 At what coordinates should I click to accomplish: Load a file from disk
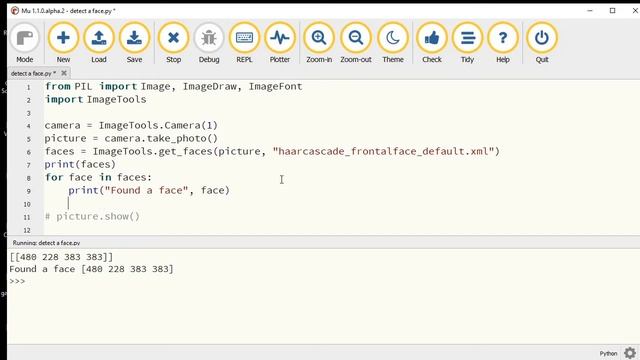pyautogui.click(x=99, y=43)
